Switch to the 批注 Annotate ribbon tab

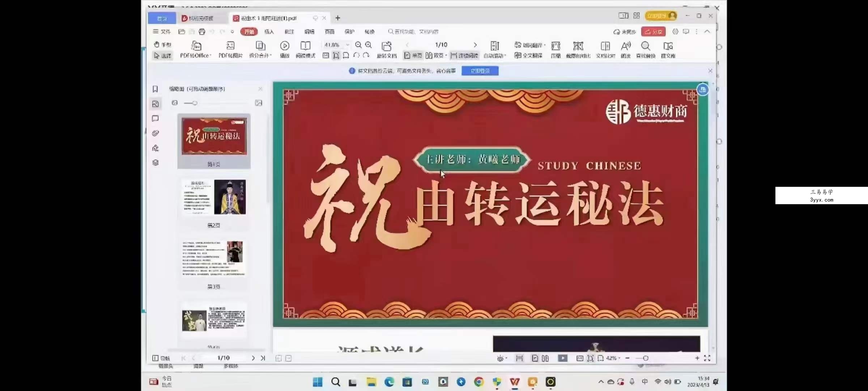click(x=289, y=31)
